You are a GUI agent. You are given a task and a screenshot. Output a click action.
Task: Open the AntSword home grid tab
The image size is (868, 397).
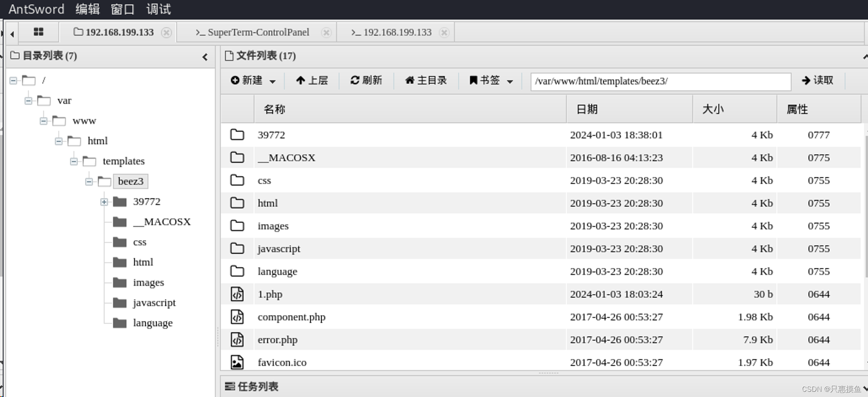click(39, 32)
